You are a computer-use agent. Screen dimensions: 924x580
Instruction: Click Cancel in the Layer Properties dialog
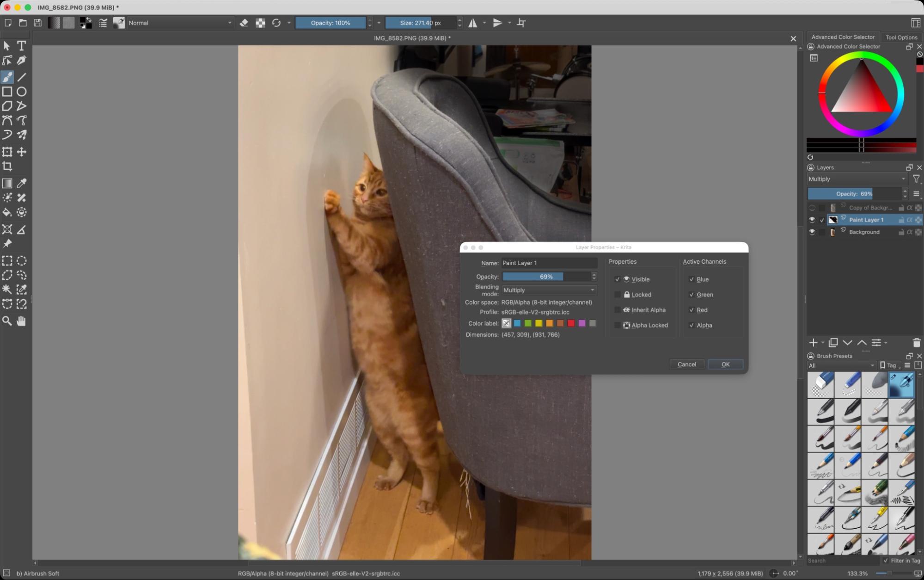pyautogui.click(x=686, y=364)
